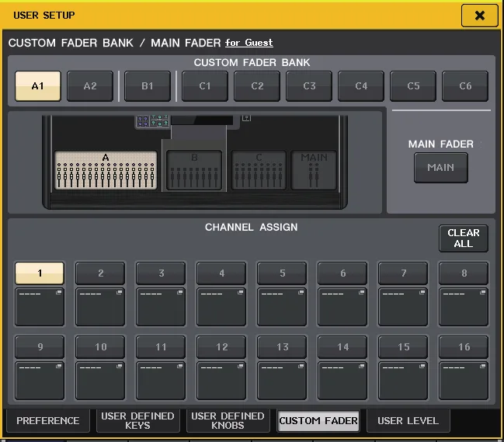Select channel assign fader 6

click(342, 273)
